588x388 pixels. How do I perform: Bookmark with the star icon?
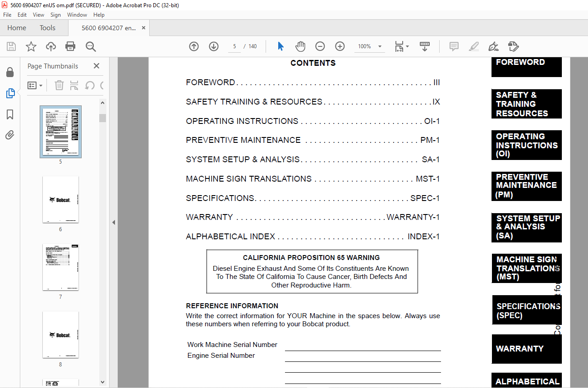click(31, 46)
